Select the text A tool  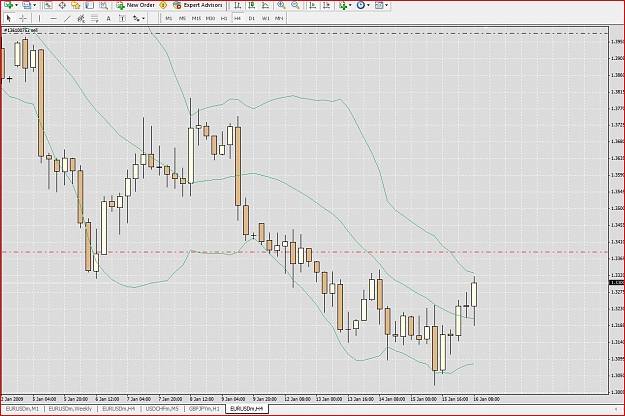tap(108, 18)
